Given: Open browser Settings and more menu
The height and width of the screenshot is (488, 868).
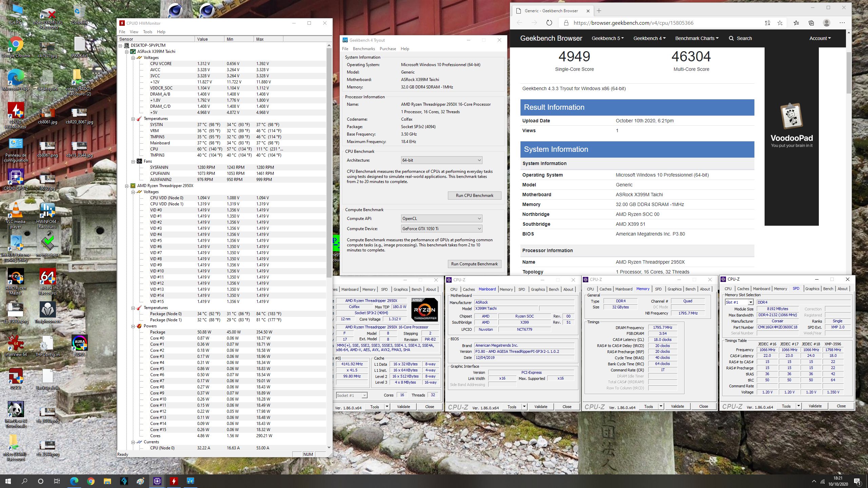Looking at the screenshot, I should tap(842, 23).
